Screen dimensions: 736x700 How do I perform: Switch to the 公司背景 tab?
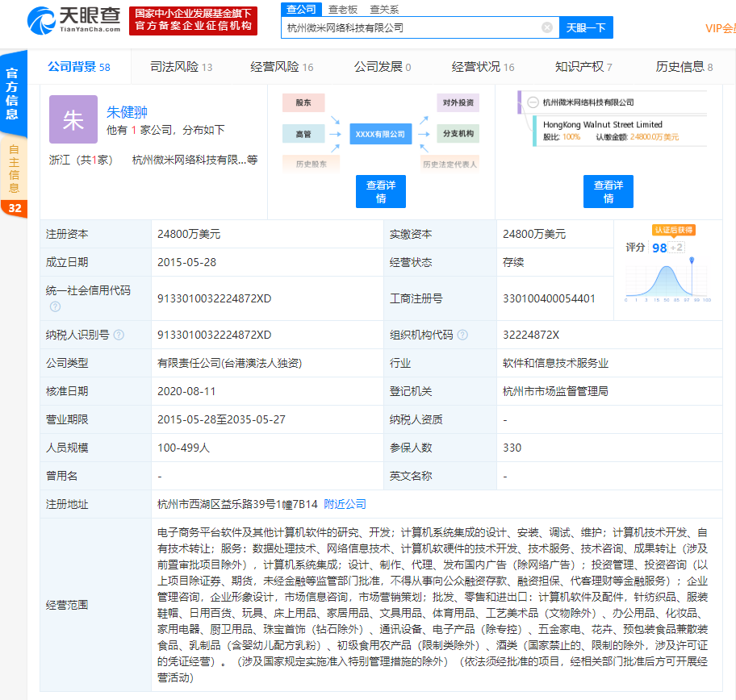79,67
